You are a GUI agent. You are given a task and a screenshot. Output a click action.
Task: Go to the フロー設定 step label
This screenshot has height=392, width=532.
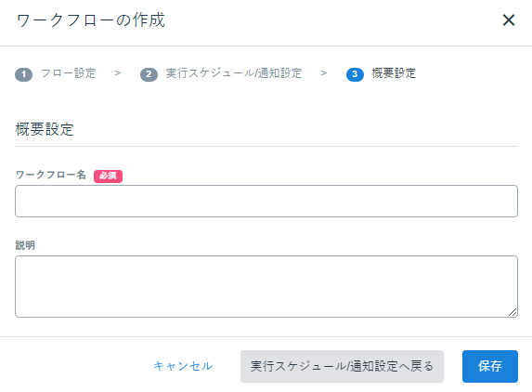pyautogui.click(x=69, y=73)
